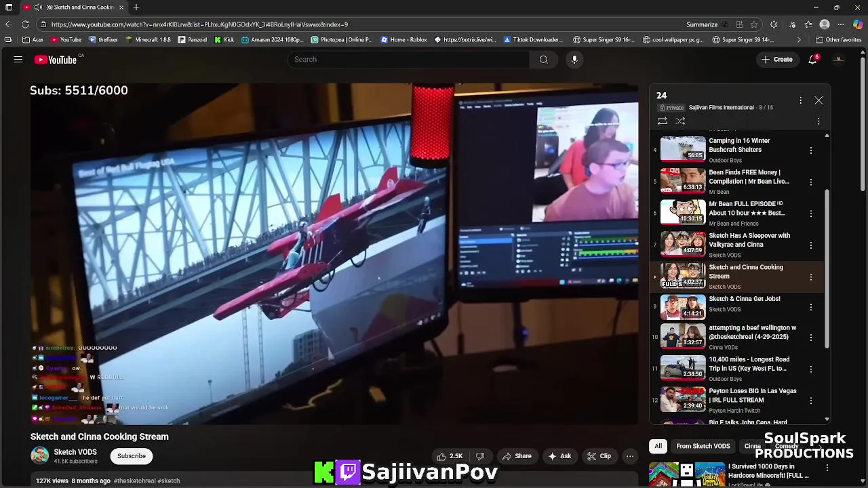This screenshot has width=868, height=488.
Task: Toggle playlist shuffle
Action: [x=680, y=121]
